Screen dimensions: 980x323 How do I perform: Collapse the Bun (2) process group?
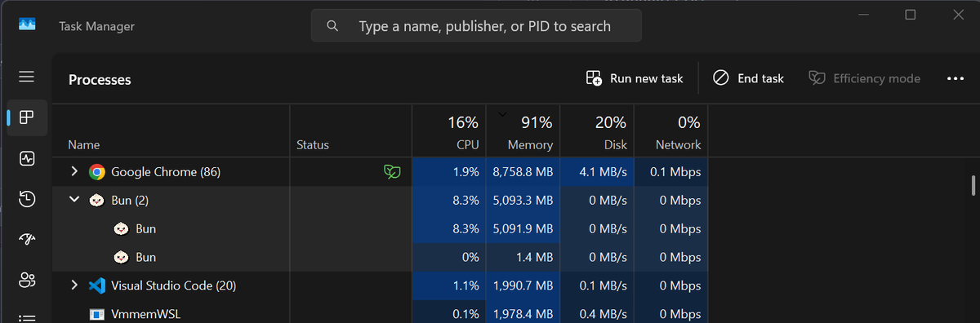pos(74,200)
